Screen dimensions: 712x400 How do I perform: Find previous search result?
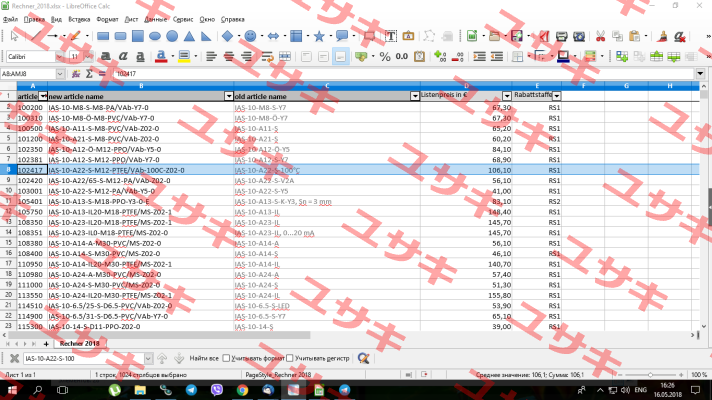(x=162, y=358)
